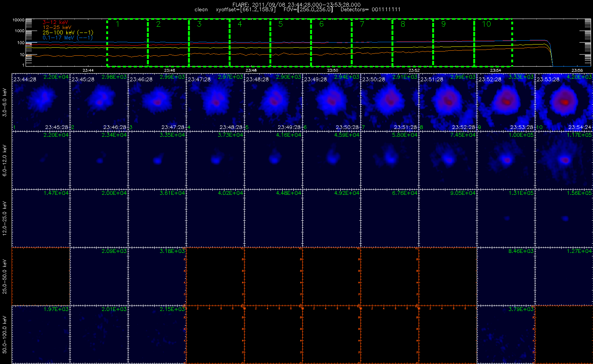The height and width of the screenshot is (364, 593).
Task: Open the 6-12 keV image labeled 4.59E+04
Action: tap(332, 160)
